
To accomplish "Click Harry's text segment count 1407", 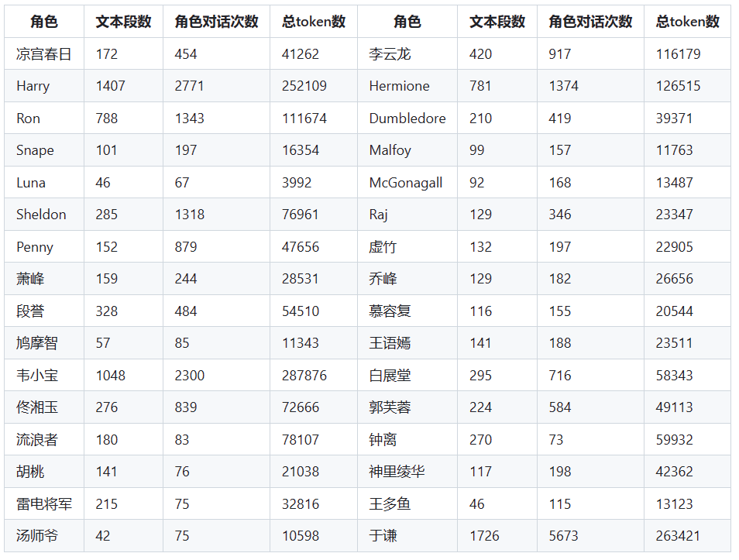I will point(111,86).
